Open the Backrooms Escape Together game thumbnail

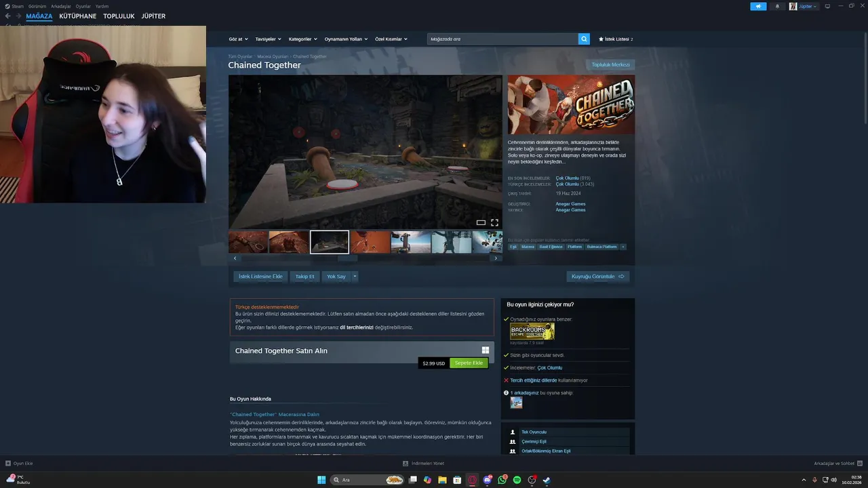point(532,331)
